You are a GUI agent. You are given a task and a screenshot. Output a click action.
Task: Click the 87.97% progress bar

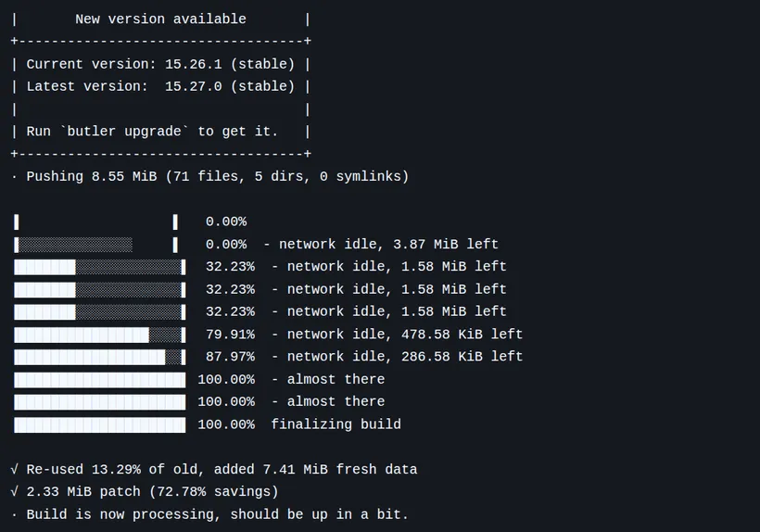click(100, 357)
